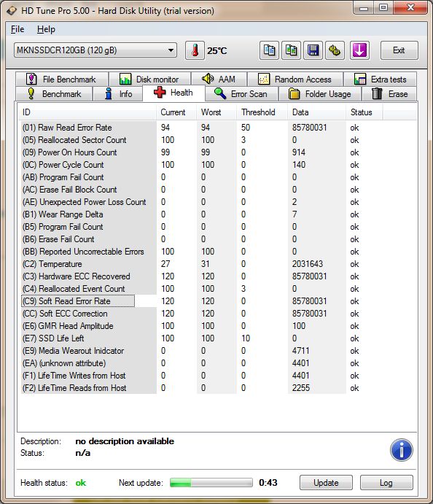The image size is (433, 504).
Task: Click the HD Tune Pro title bar app icon
Action: click(x=12, y=11)
